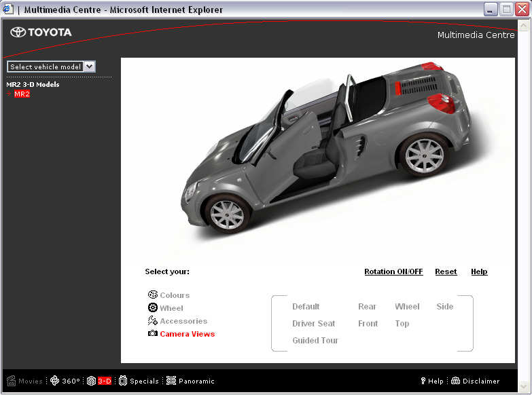Click the 360° rotation icon

click(x=54, y=381)
